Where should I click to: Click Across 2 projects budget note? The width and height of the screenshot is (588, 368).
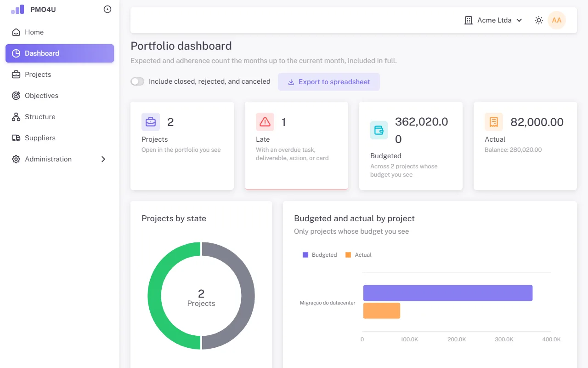(404, 171)
